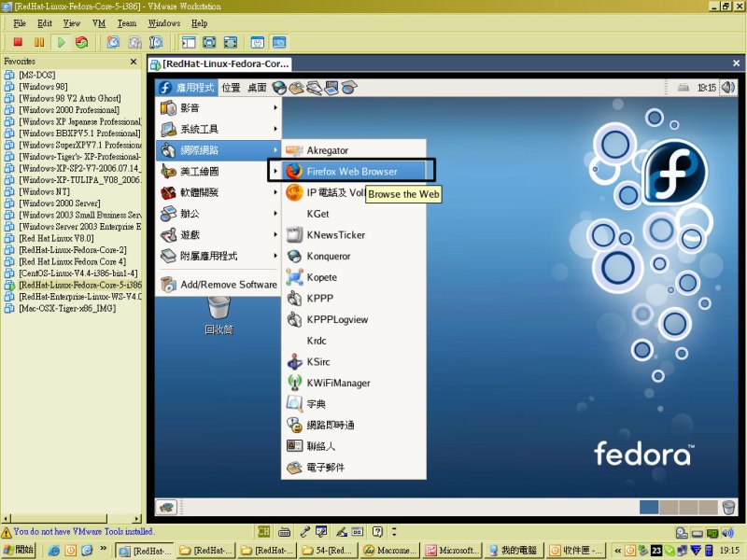
Task: Open the VMware File menu
Action: click(20, 23)
